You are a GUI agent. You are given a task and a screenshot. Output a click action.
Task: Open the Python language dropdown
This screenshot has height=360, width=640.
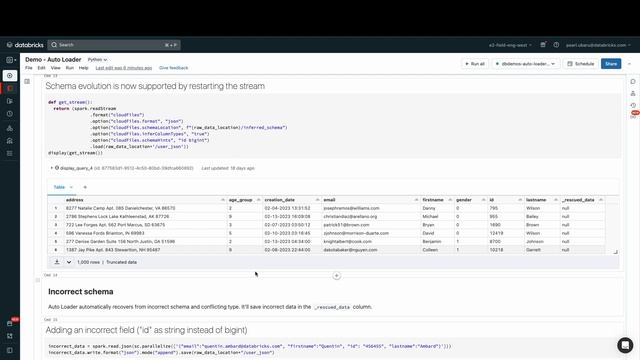coord(97,60)
